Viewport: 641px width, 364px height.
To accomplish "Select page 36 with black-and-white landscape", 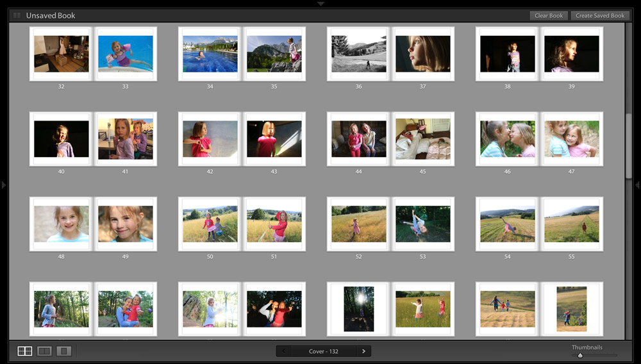I will [x=358, y=54].
